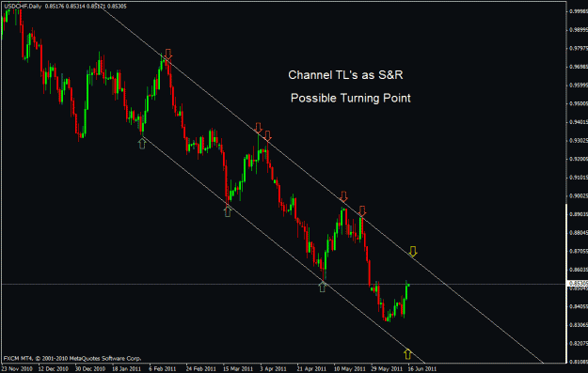
Task: Click the 10 May 2011 date label
Action: point(349,369)
